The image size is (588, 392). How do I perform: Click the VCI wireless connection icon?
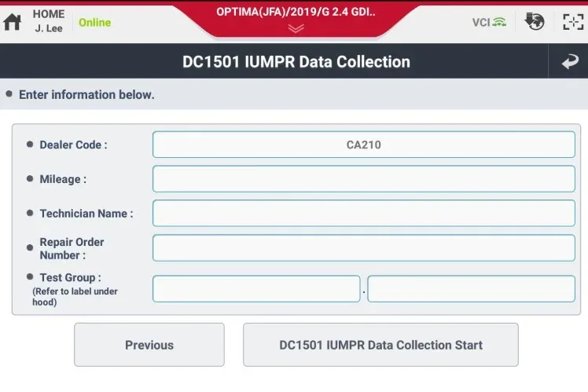coord(489,23)
